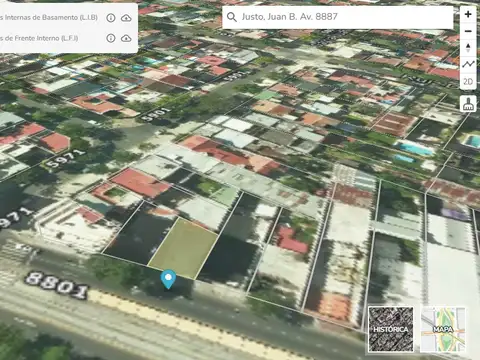Image resolution: width=480 pixels, height=360 pixels.
Task: Switch map to 2D view
Action: point(468,81)
